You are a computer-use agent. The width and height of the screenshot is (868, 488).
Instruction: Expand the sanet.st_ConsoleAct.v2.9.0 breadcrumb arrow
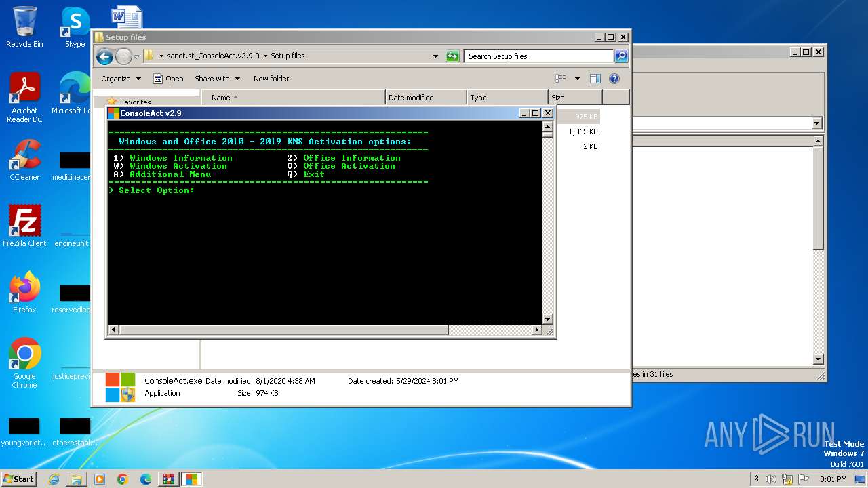click(x=264, y=56)
